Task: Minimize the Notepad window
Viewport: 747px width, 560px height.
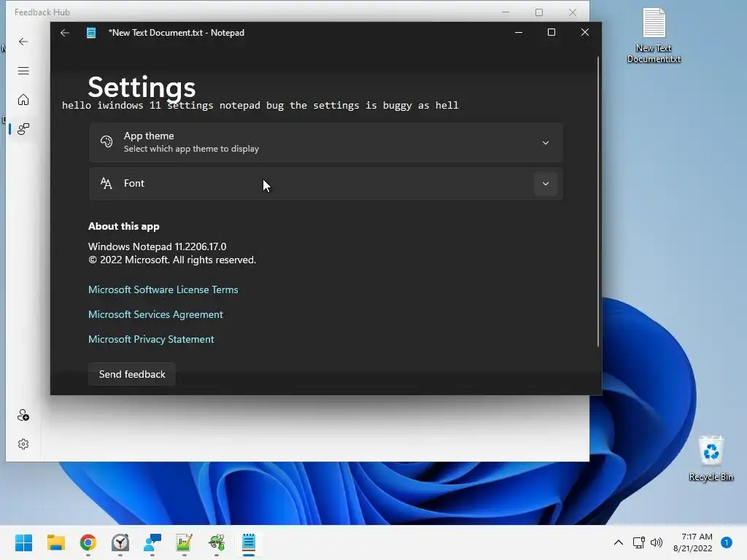Action: pos(519,32)
